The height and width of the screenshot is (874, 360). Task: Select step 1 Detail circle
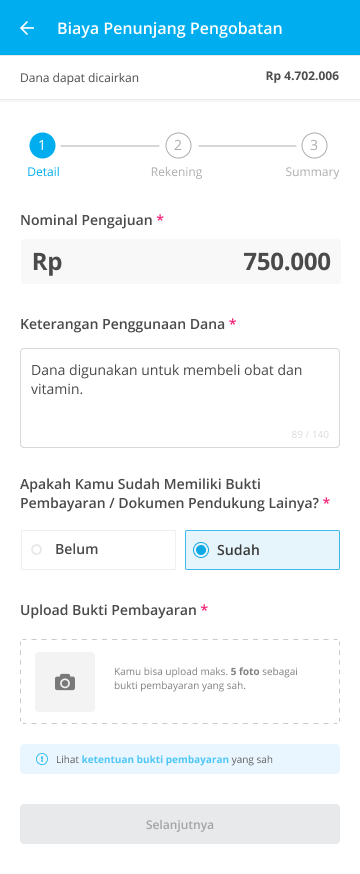[42, 146]
